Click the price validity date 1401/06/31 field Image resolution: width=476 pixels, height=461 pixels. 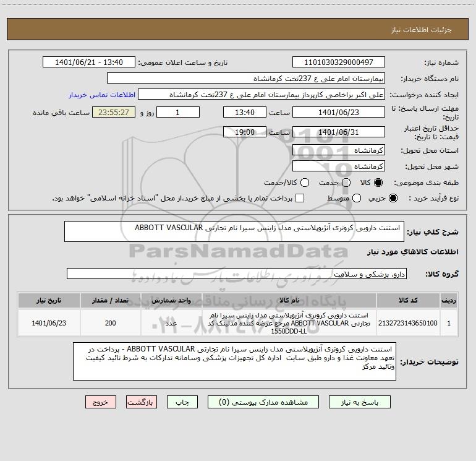click(339, 132)
